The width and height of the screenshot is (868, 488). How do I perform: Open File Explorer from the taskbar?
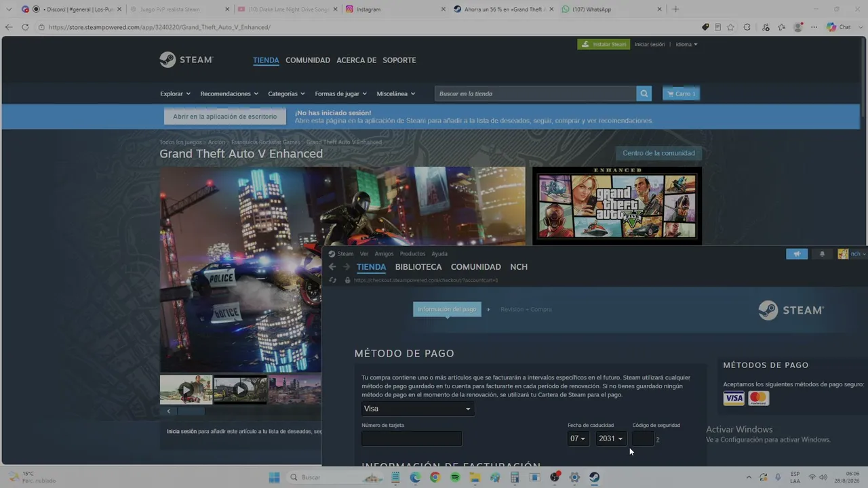point(475,477)
